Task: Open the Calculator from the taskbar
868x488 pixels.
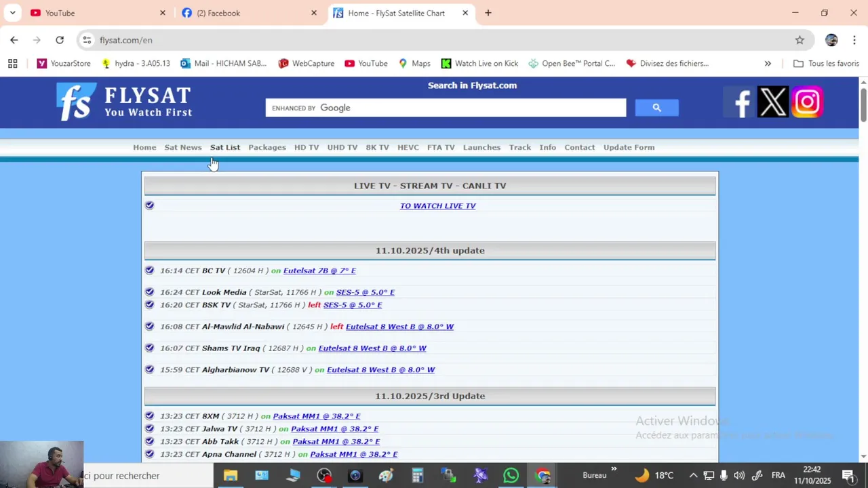Action: (x=418, y=476)
